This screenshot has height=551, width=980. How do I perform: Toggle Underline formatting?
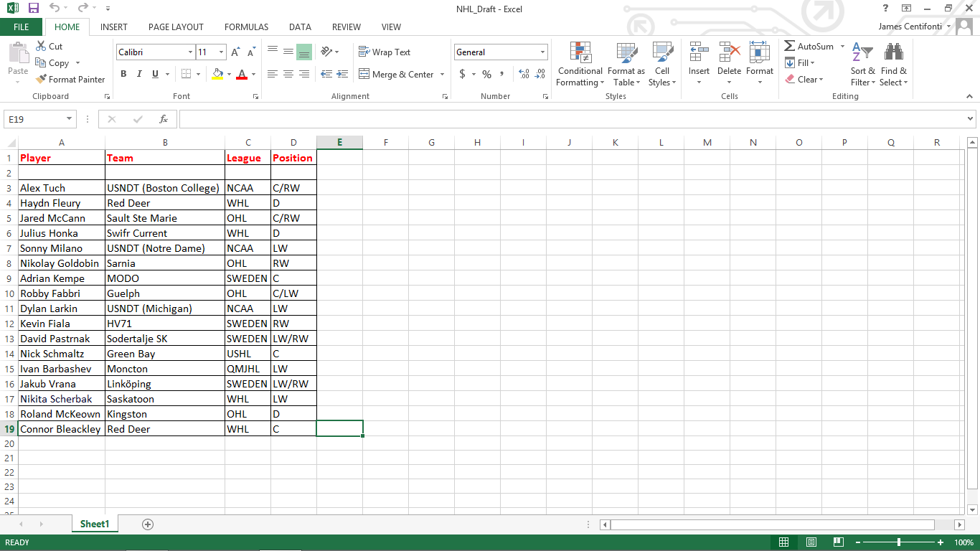[x=155, y=74]
